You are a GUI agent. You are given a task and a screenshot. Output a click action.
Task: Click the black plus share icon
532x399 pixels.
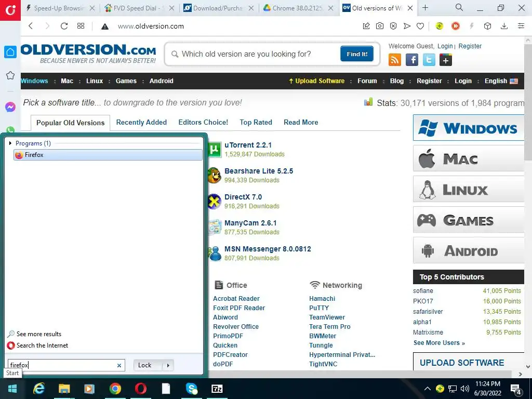click(x=445, y=60)
